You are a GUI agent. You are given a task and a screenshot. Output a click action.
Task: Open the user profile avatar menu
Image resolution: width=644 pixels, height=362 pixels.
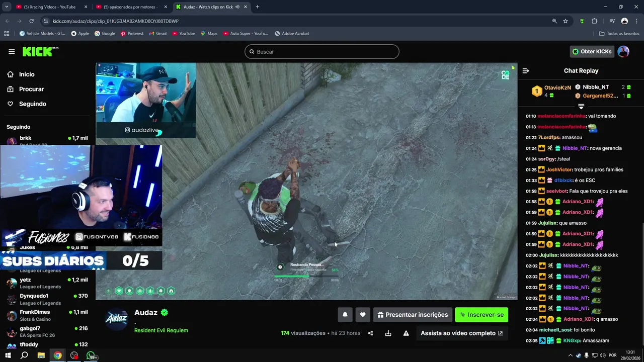click(623, 52)
